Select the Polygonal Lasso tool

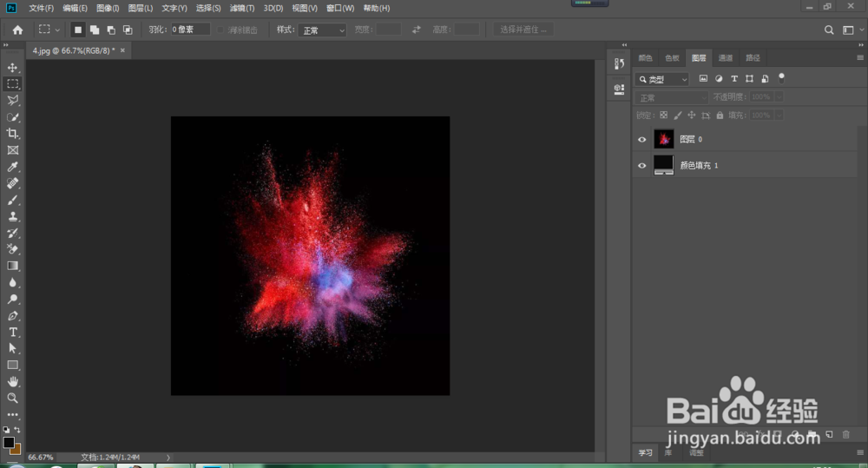13,100
